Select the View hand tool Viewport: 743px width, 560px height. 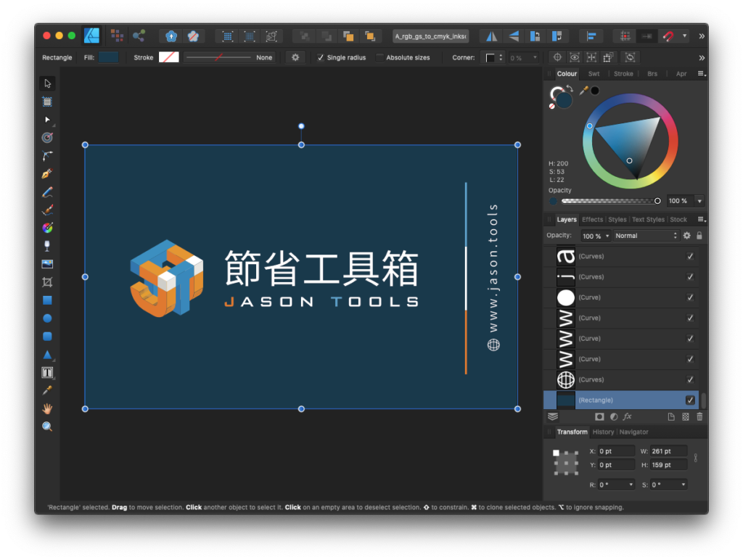(47, 408)
